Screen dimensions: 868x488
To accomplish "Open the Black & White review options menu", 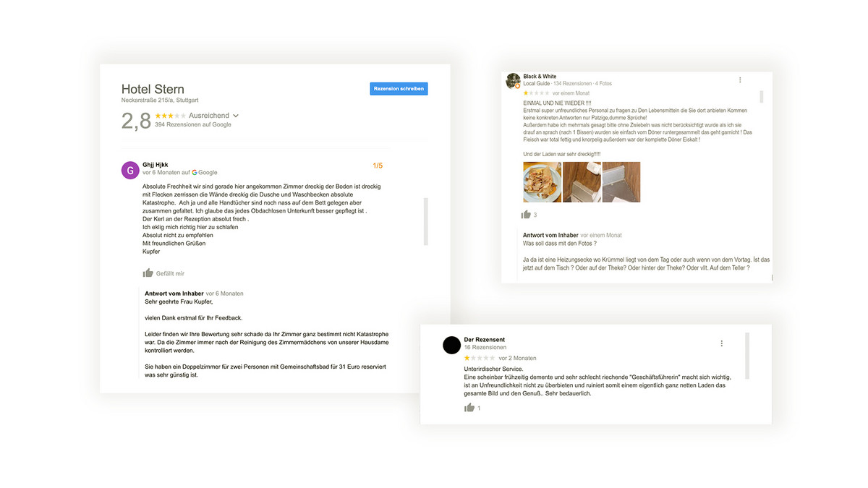I will [x=740, y=80].
